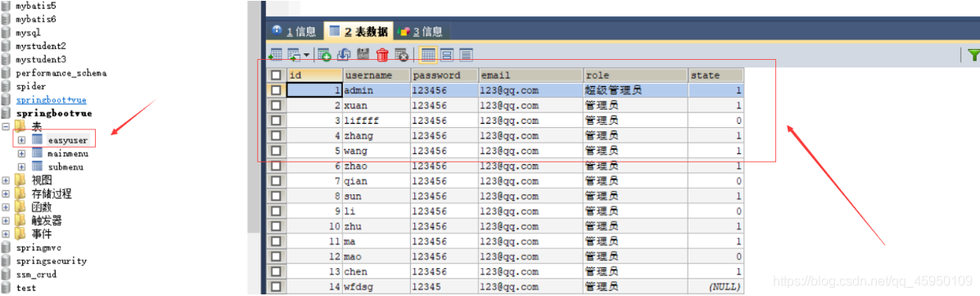The image size is (980, 296).
Task: Open the springboot+vue database link
Action: tap(52, 100)
